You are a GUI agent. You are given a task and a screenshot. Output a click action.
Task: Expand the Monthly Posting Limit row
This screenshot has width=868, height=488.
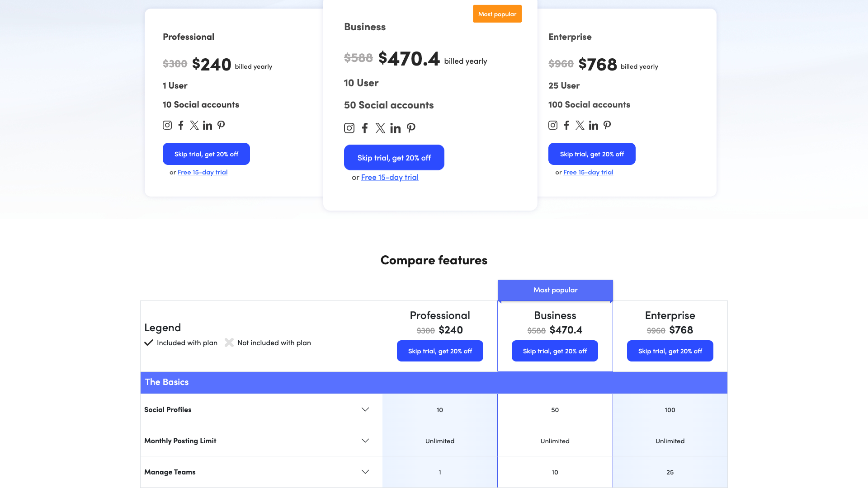click(x=365, y=441)
